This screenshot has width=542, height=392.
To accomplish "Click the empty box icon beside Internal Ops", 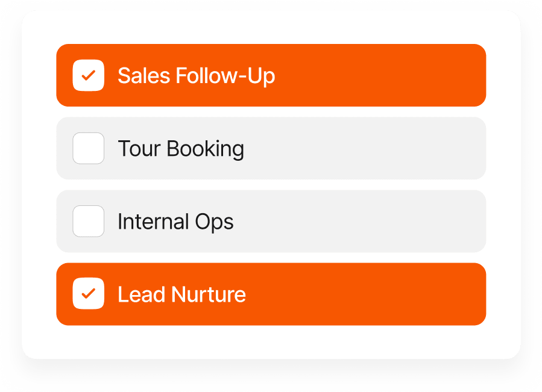I will pos(89,221).
